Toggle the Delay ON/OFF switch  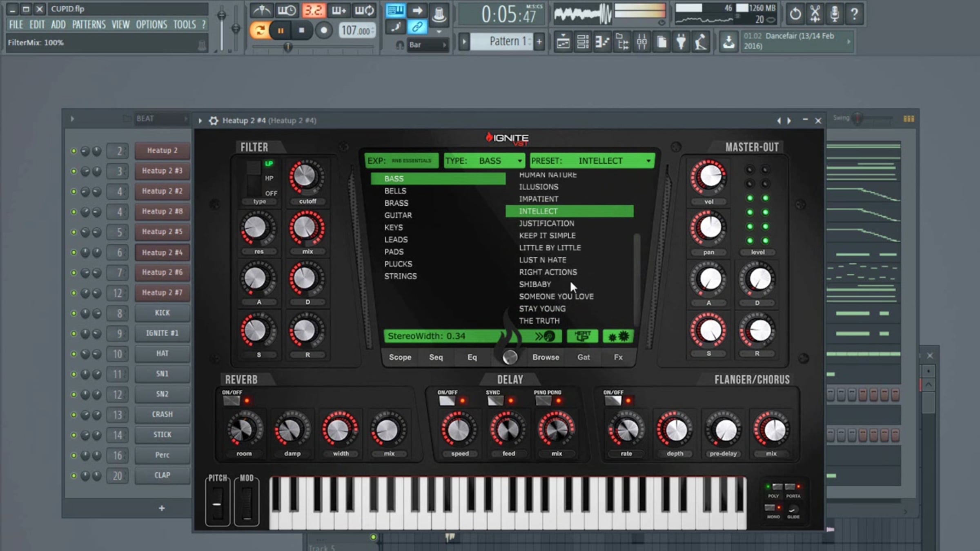click(x=447, y=400)
